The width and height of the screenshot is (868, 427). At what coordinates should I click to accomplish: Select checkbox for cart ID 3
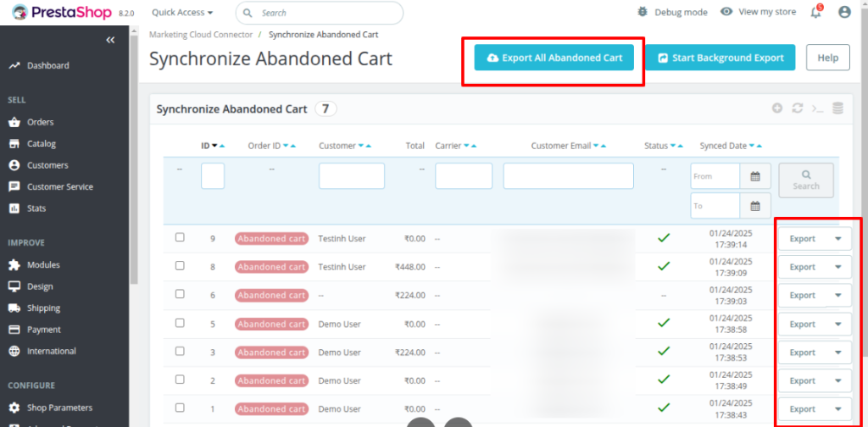[180, 351]
